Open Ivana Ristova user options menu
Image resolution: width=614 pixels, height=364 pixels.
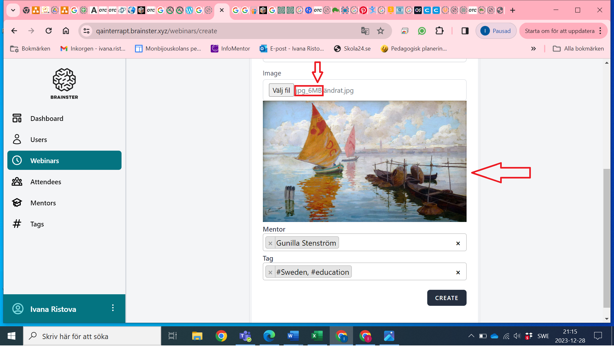coord(113,308)
